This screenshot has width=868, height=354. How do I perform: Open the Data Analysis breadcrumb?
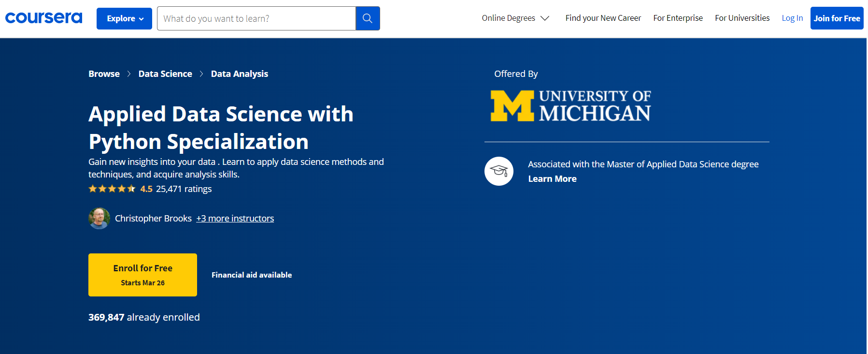coord(240,74)
